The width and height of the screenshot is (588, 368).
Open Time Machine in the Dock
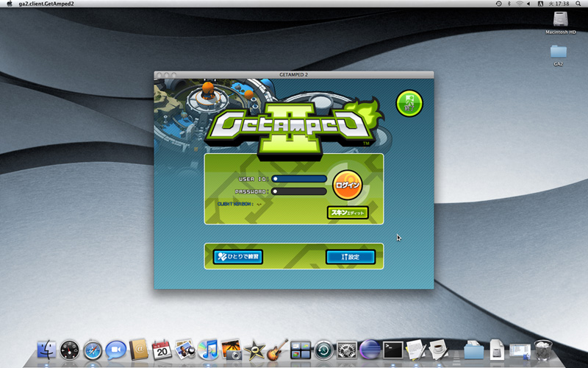323,350
